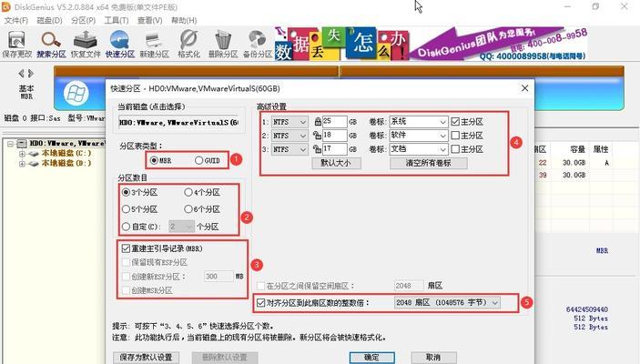640x364 pixels.
Task: Select the 格式化 (Format) toolbar icon
Action: [x=188, y=45]
